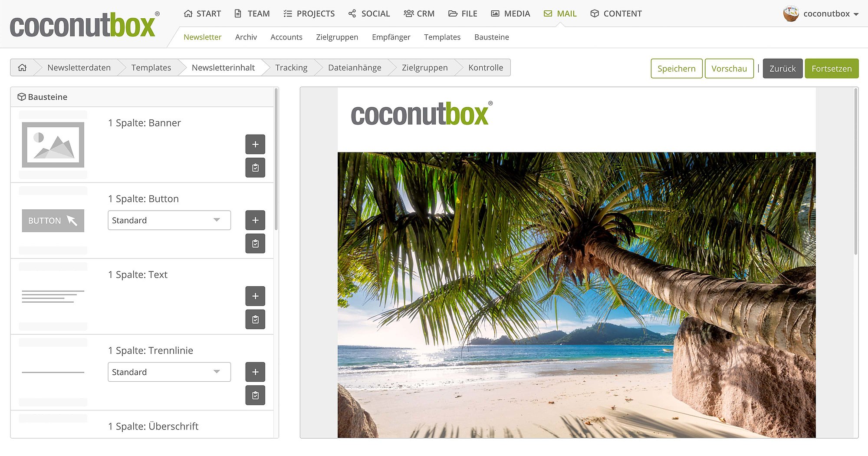Go to the Newsletterinhalt breadcrumb step
The height and width of the screenshot is (456, 868).
[x=223, y=68]
